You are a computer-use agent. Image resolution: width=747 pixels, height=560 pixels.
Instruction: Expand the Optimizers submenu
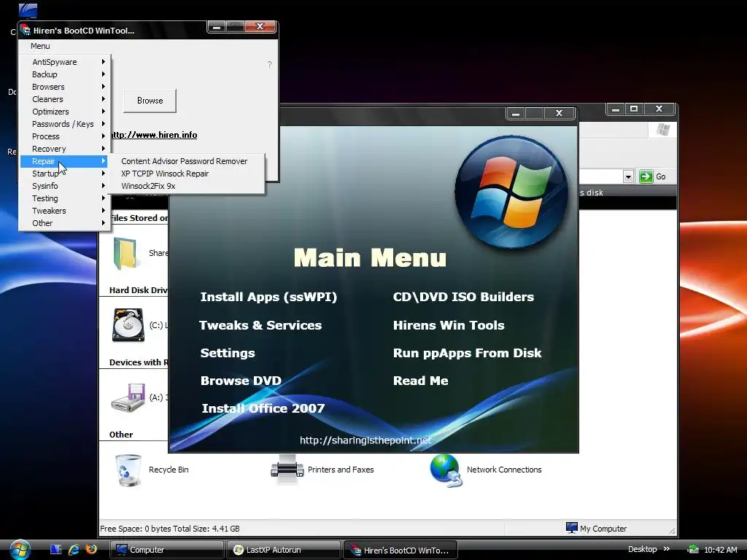pyautogui.click(x=63, y=112)
